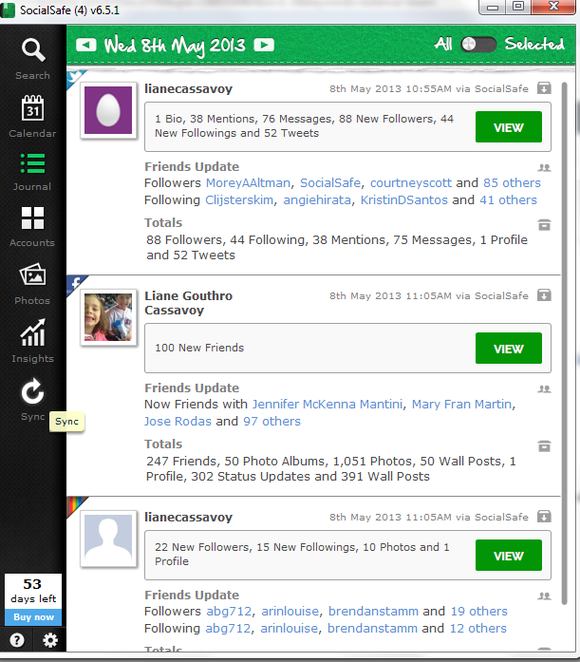Toggle the All / Selected switch
580x662 pixels.
pos(478,44)
